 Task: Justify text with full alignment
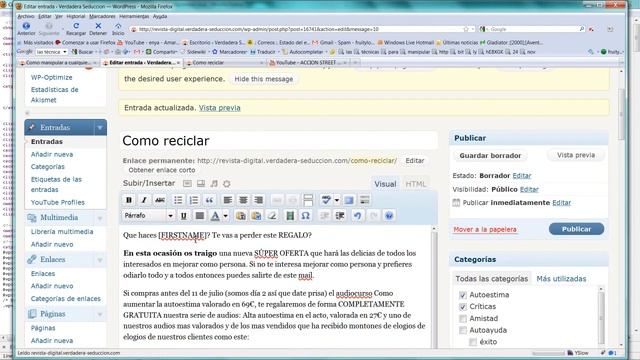pyautogui.click(x=200, y=216)
